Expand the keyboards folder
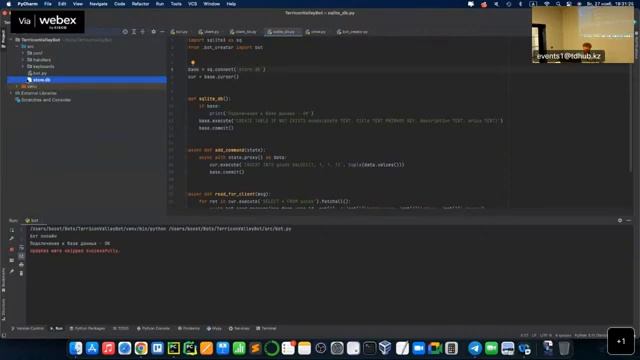Viewport: 640px width, 360px height. (23, 66)
